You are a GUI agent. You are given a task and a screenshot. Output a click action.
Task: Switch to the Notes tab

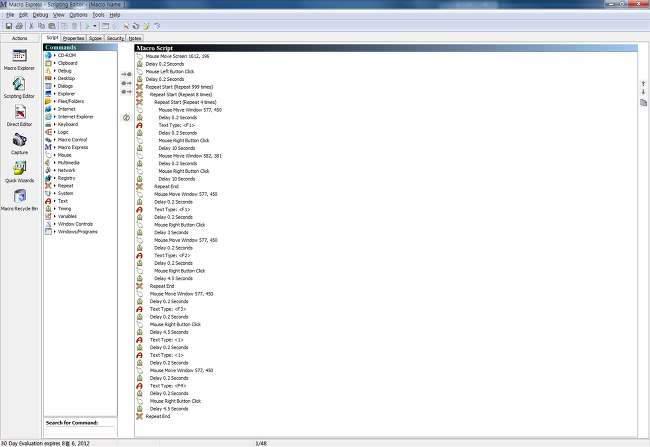click(x=135, y=38)
